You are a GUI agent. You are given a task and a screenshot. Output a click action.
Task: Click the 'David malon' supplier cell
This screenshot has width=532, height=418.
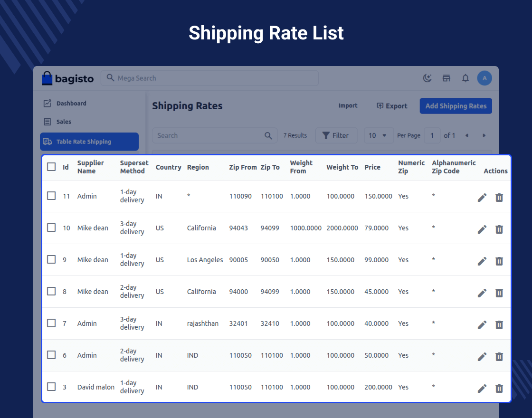pos(95,387)
